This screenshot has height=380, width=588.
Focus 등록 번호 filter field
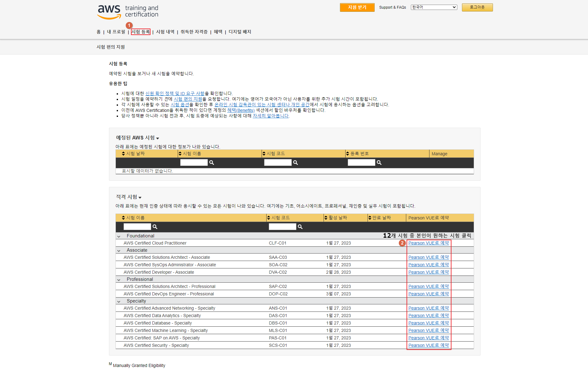tap(361, 163)
